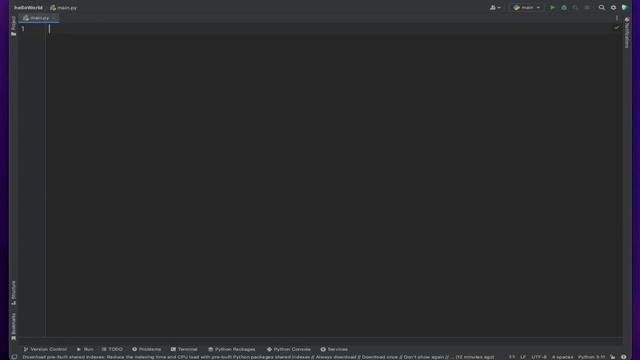Click the JetBrains Toolbox shield icon
Image resolution: width=640 pixels, height=360 pixels.
point(624,7)
